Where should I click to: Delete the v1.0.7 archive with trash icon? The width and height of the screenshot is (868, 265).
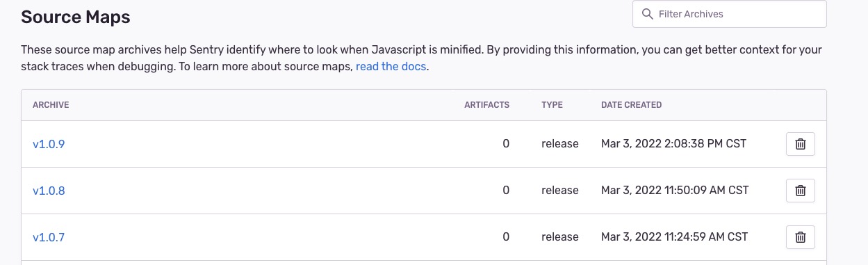pos(800,237)
